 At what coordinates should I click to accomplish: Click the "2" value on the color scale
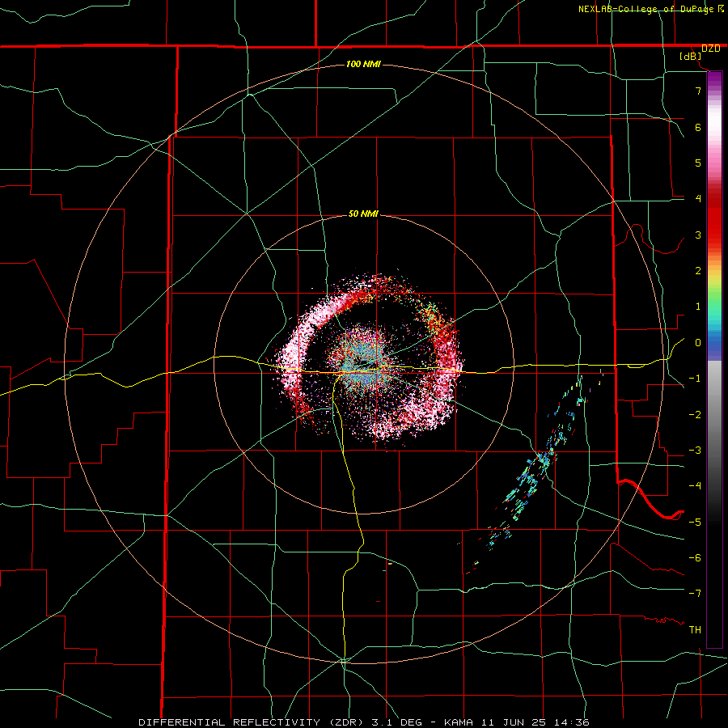point(698,271)
